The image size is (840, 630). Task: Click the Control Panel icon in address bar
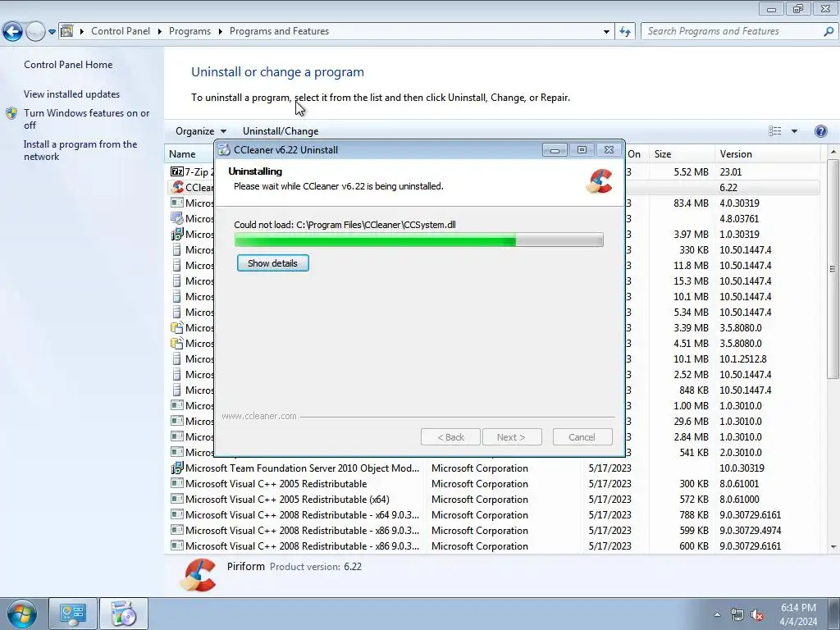click(67, 31)
